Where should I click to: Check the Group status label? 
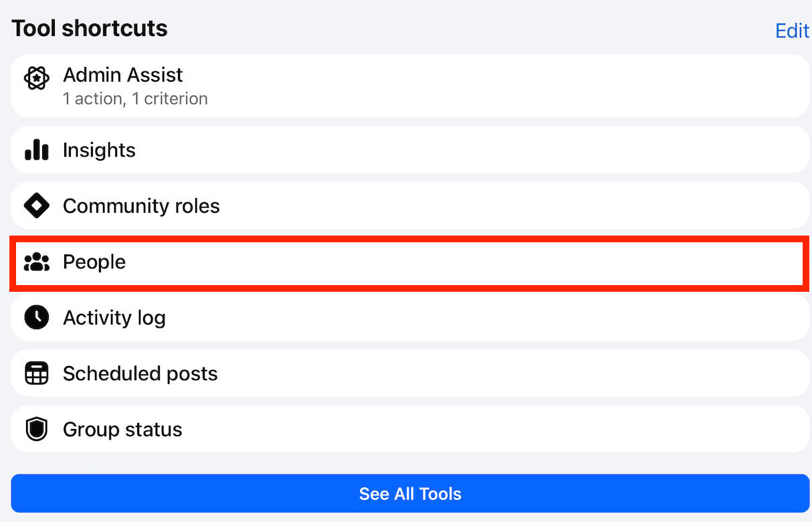click(122, 429)
